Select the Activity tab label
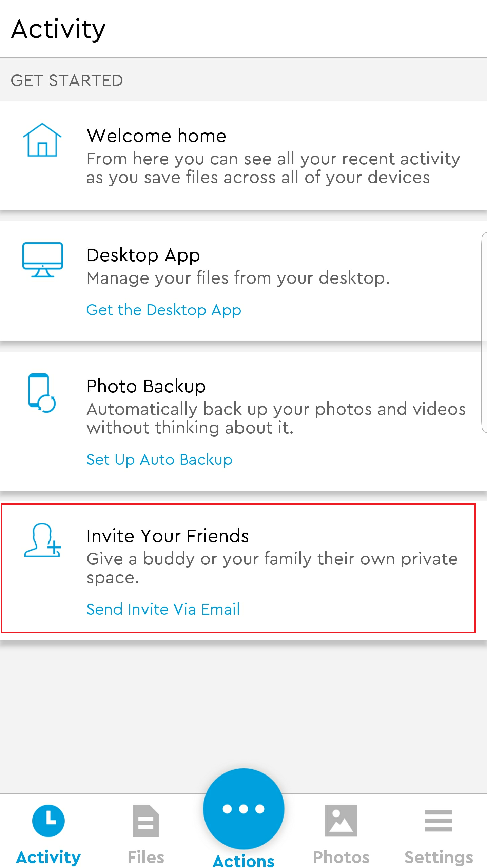Viewport: 487px width, 868px height. click(48, 857)
